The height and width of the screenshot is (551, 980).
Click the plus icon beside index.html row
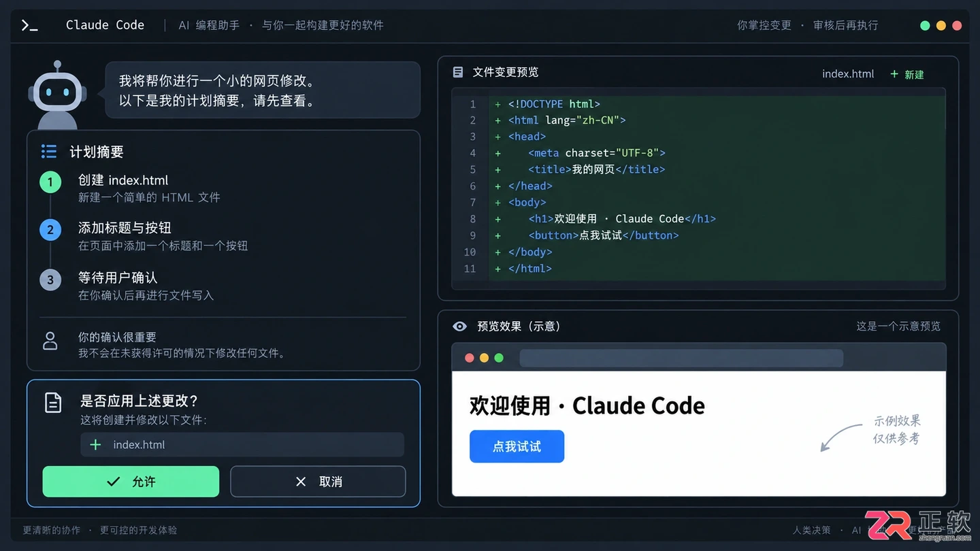[95, 444]
